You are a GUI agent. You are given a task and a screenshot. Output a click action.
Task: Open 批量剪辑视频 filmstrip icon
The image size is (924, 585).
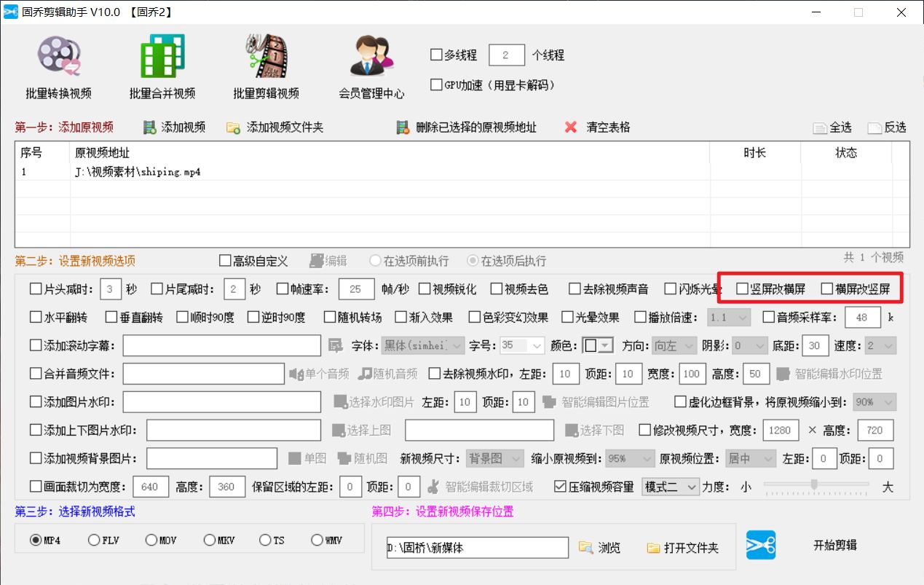tap(266, 57)
